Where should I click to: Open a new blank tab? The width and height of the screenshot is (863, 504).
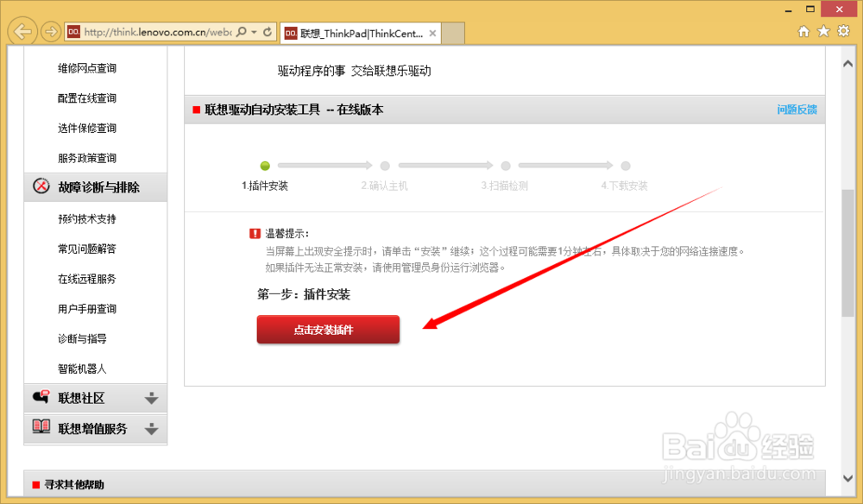coord(453,34)
